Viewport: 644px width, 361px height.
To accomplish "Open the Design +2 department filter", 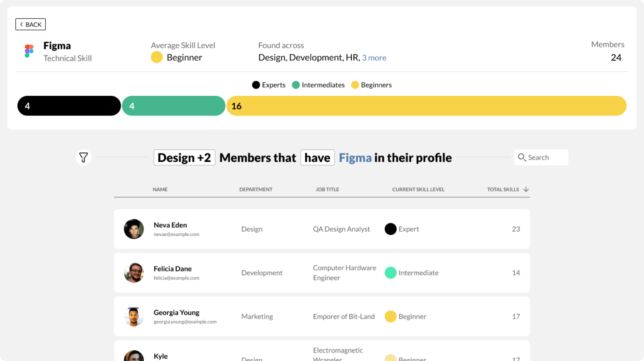I will click(184, 157).
